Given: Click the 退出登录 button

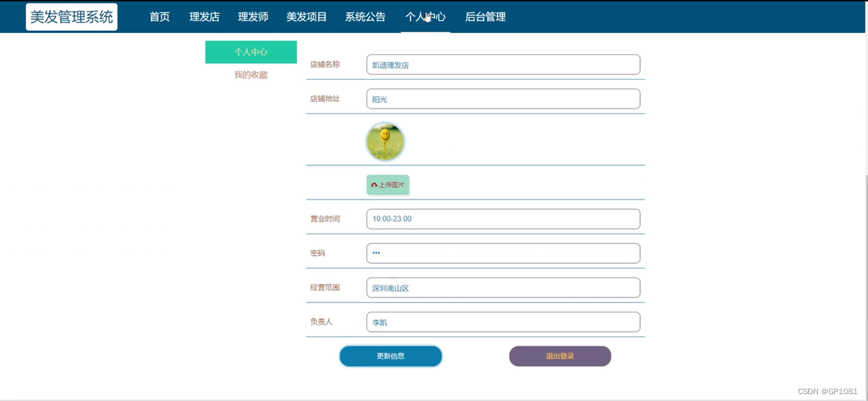Looking at the screenshot, I should pos(559,356).
